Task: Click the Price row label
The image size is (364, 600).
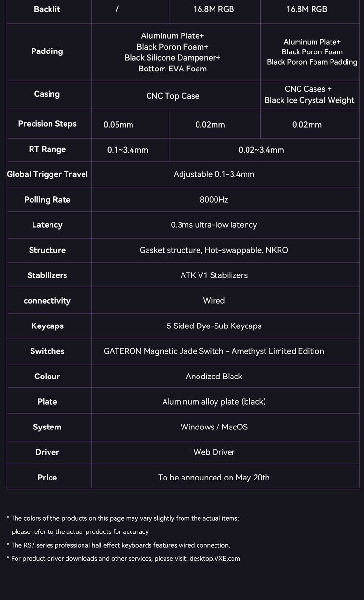Action: pyautogui.click(x=47, y=478)
